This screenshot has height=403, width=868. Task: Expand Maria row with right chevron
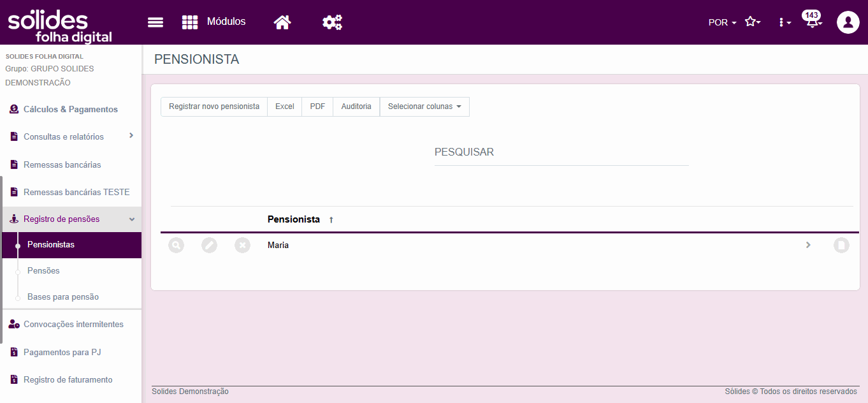[x=808, y=245]
